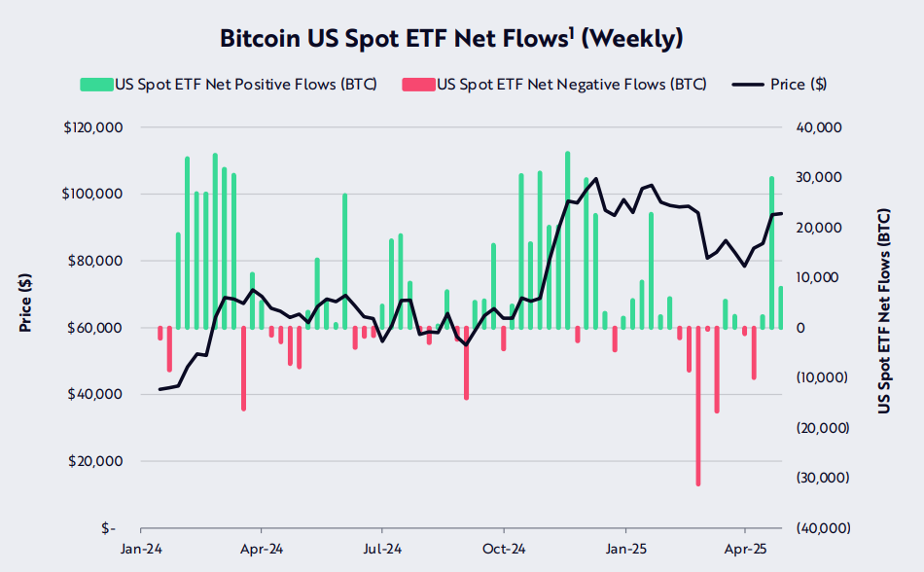
Task: Click the left vertical axis title Price ($)
Action: click(x=26, y=304)
